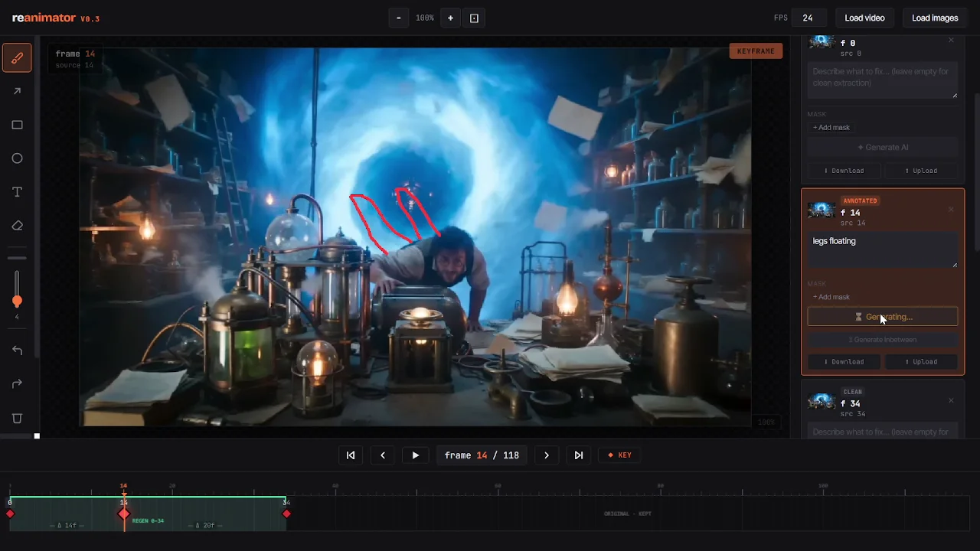Image resolution: width=980 pixels, height=551 pixels.
Task: Zoom out with the minus button
Action: [x=398, y=18]
